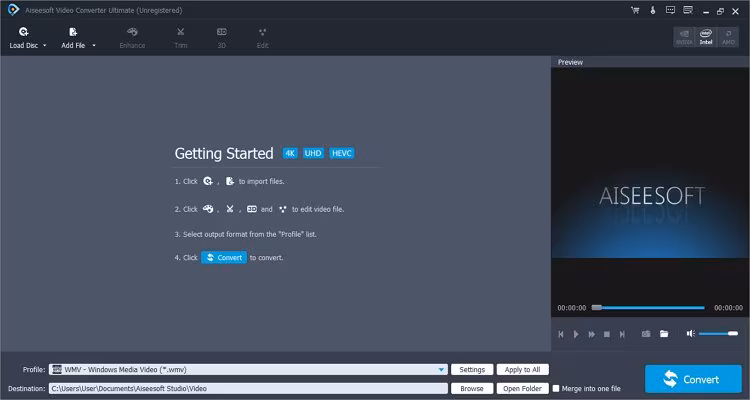Open the Enhance tool

tap(132, 38)
